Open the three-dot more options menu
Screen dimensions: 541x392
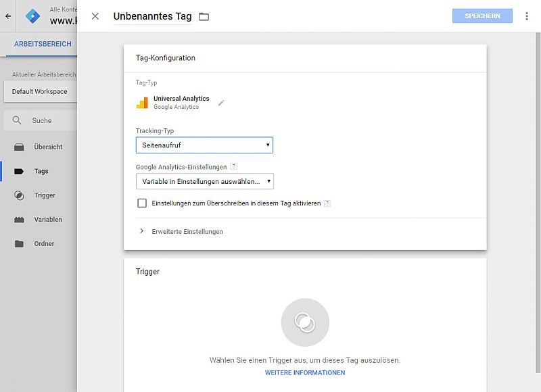click(x=527, y=16)
